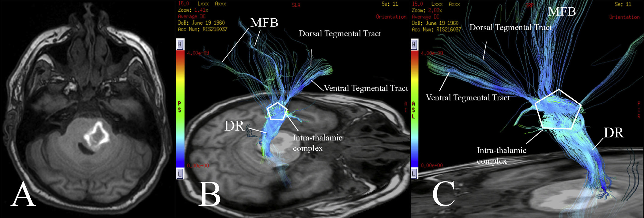Open the Orientation label in panel B
The width and height of the screenshot is (644, 218).
(x=391, y=17)
